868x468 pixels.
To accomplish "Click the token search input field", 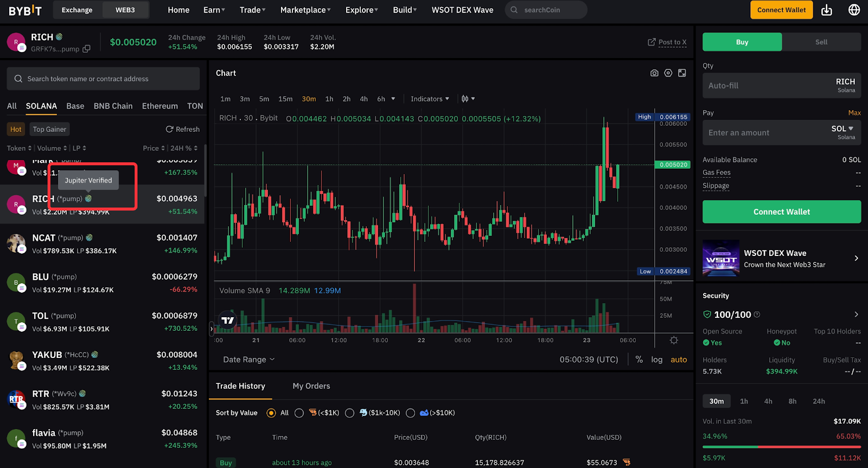I will [x=103, y=79].
